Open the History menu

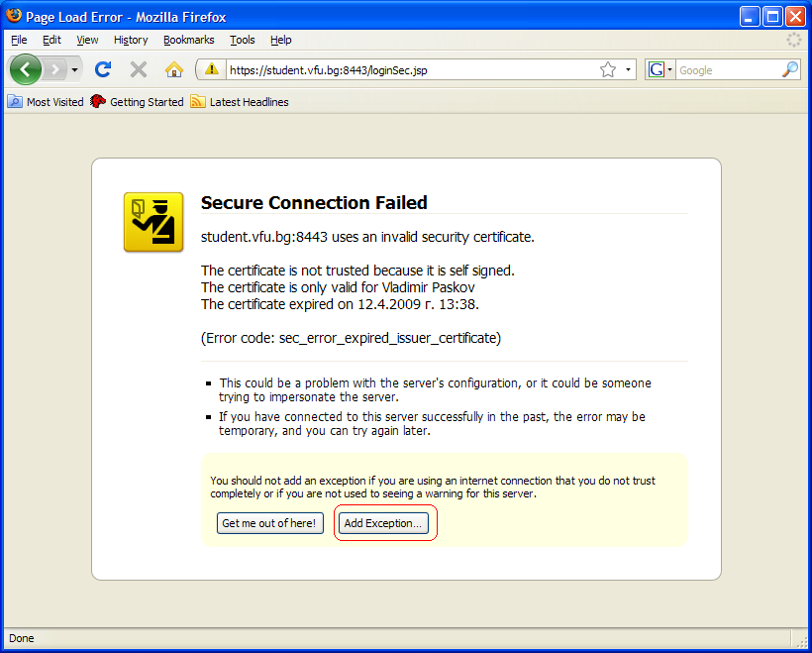[x=131, y=40]
